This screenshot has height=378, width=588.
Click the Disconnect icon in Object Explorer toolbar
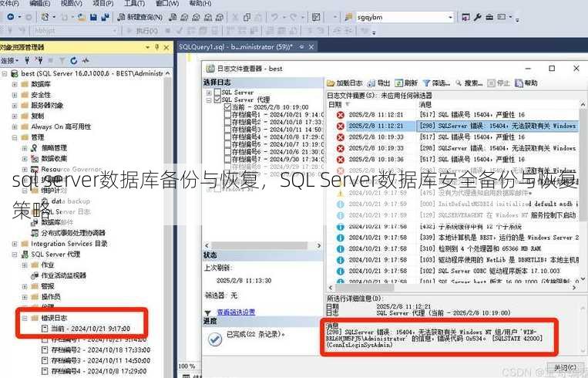(39, 60)
